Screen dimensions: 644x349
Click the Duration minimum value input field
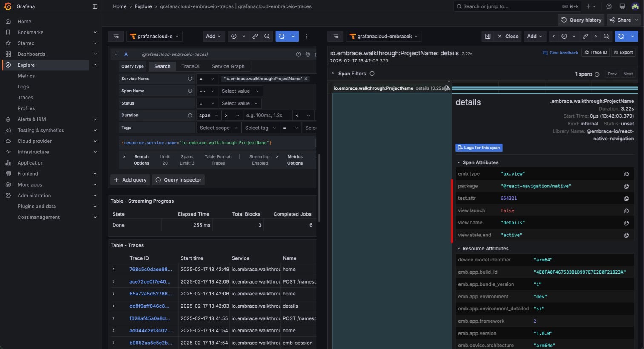pos(267,116)
